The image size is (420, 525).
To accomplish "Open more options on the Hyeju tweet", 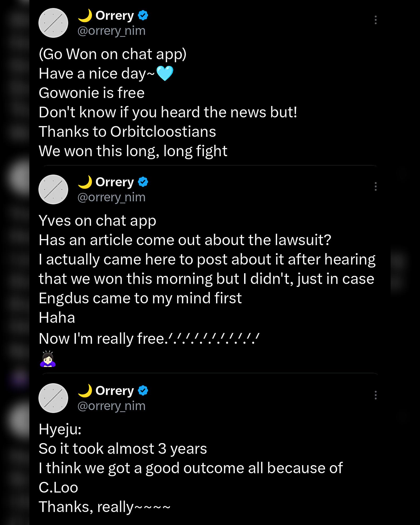I will coord(376,395).
